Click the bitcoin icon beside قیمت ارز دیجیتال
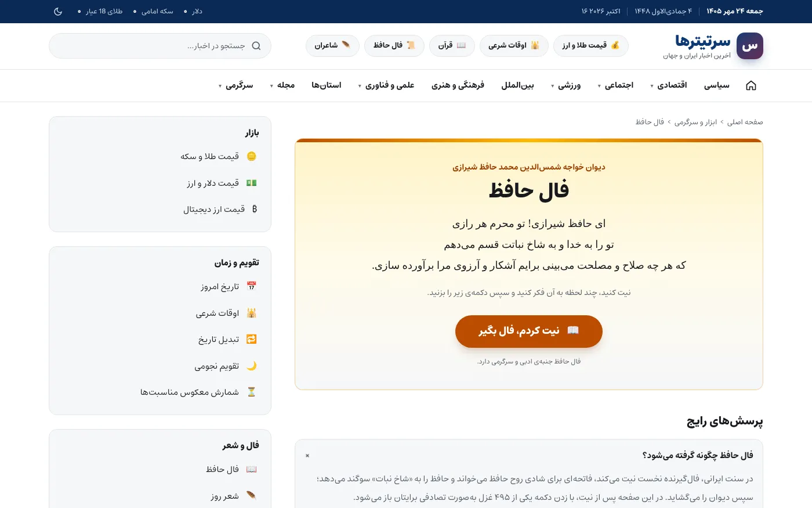812x508 pixels. [x=254, y=209]
